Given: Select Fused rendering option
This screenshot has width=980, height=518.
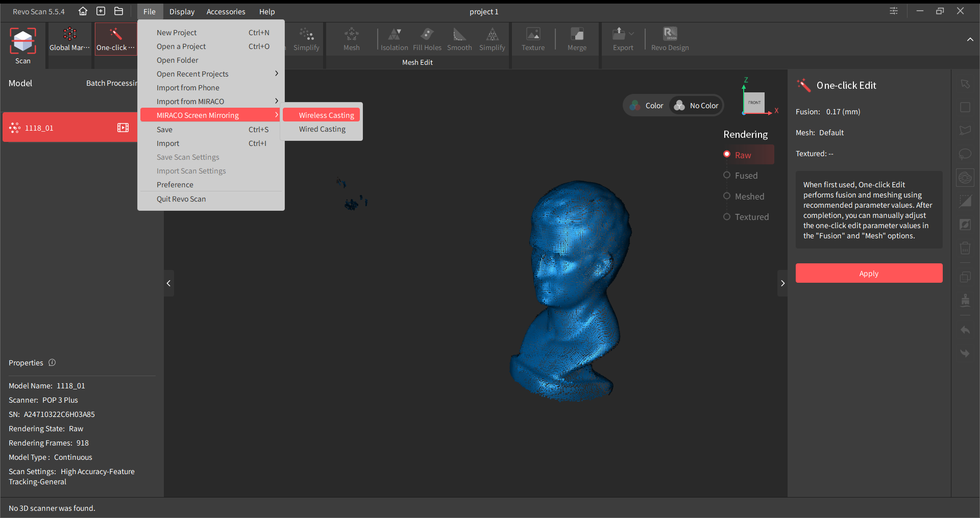Looking at the screenshot, I should click(741, 176).
